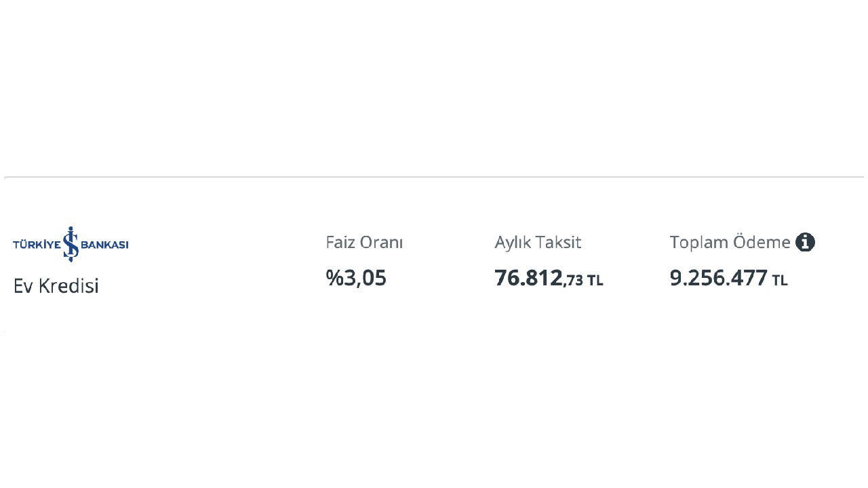The width and height of the screenshot is (868, 488).
Task: Select the BANKASI word in the bank logo
Action: tap(104, 245)
